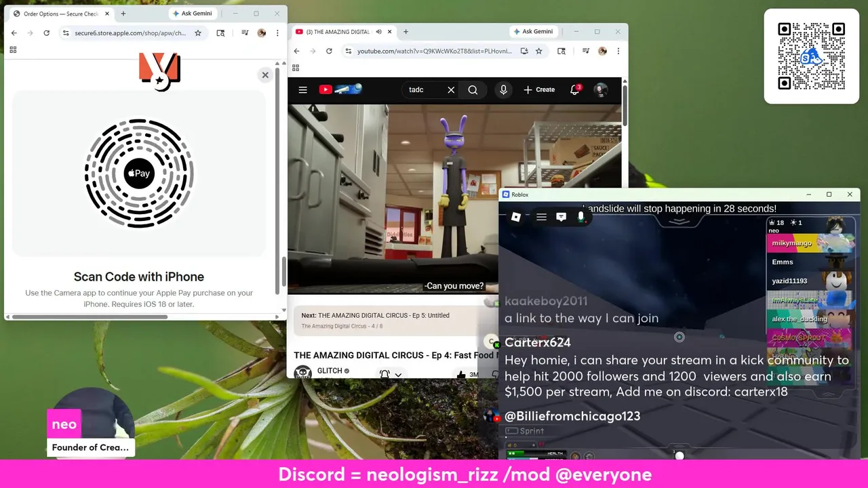Go back in the YouTube window
This screenshot has width=868, height=488.
pyautogui.click(x=296, y=51)
